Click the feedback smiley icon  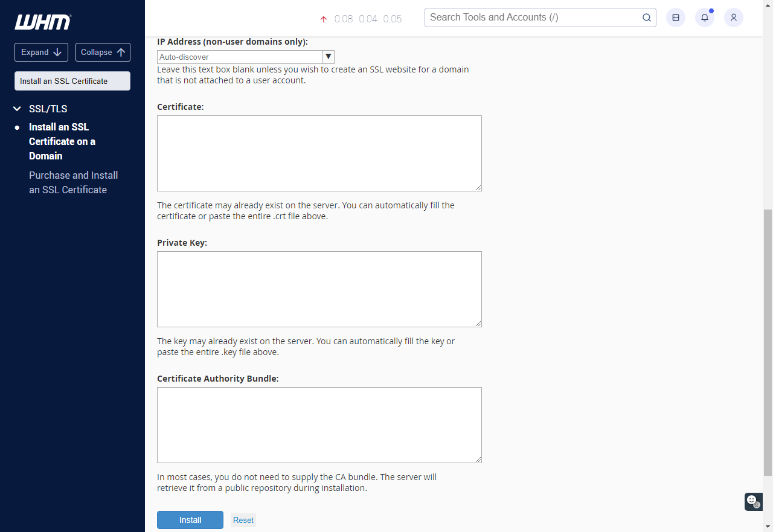(752, 501)
